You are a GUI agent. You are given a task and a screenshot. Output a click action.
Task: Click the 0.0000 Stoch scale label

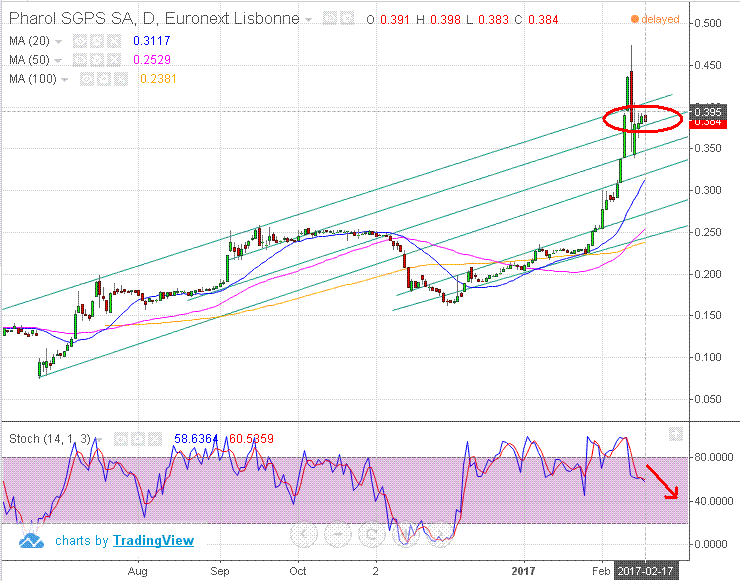click(710, 544)
